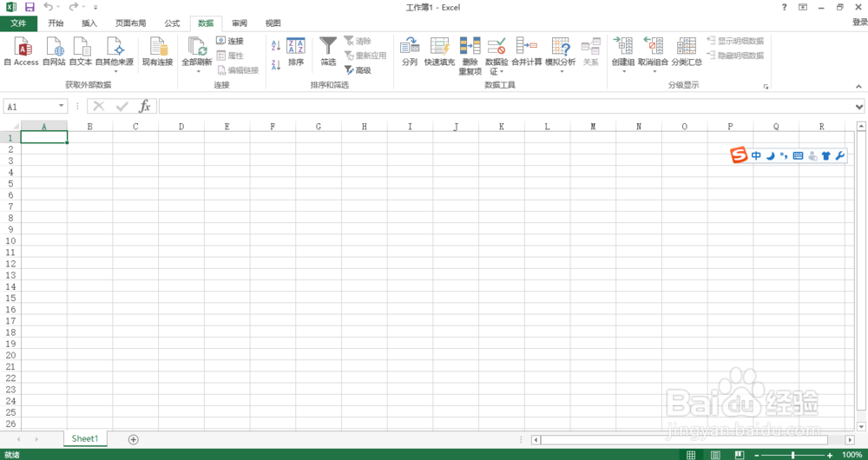Collapse the ribbon with chevron

pos(858,86)
